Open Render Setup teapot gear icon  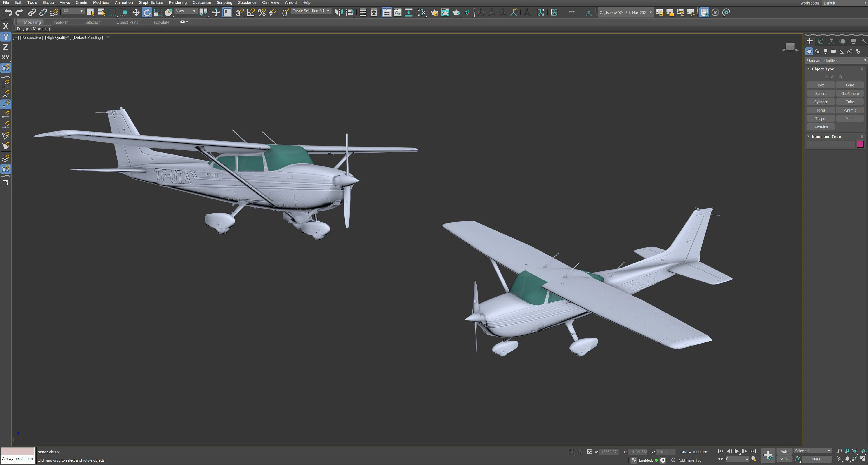tap(434, 12)
